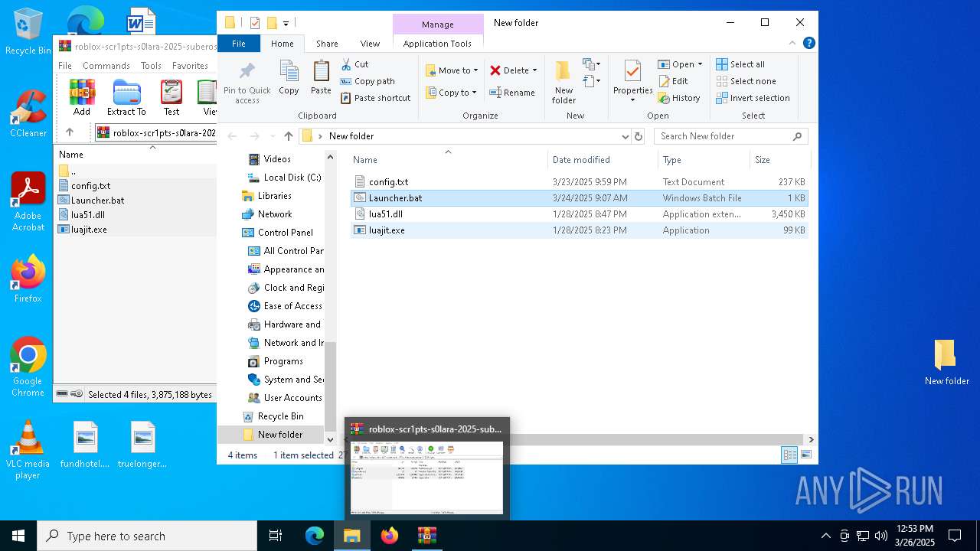
Task: Open the Copy to dropdown
Action: [x=452, y=93]
